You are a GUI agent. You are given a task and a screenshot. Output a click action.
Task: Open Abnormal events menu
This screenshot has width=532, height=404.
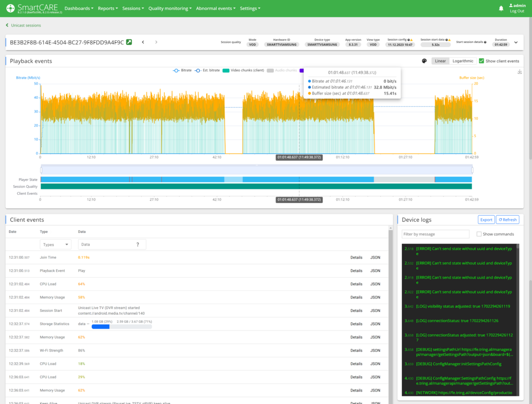(215, 8)
